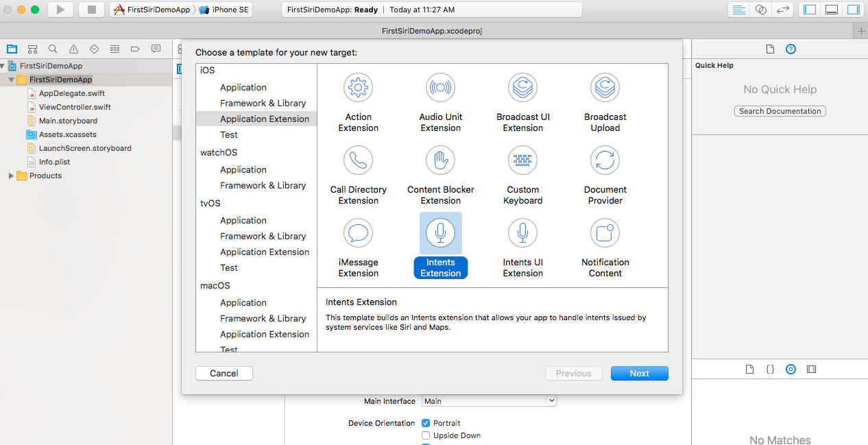Run the app with the Play button
The image size is (868, 445).
pyautogui.click(x=60, y=10)
